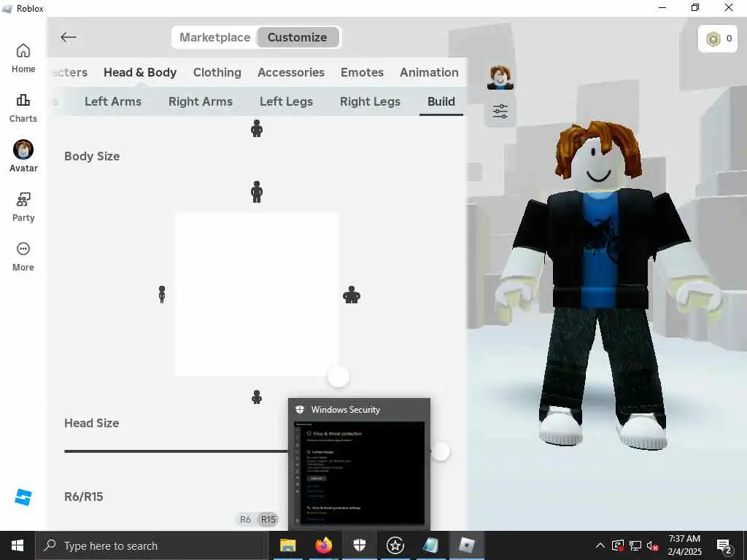The image size is (747, 560).
Task: Open Firefox from the taskbar
Action: pos(323,545)
